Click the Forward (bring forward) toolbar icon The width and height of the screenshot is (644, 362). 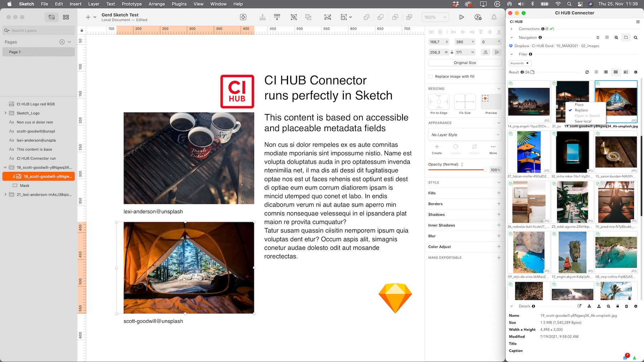click(x=263, y=17)
